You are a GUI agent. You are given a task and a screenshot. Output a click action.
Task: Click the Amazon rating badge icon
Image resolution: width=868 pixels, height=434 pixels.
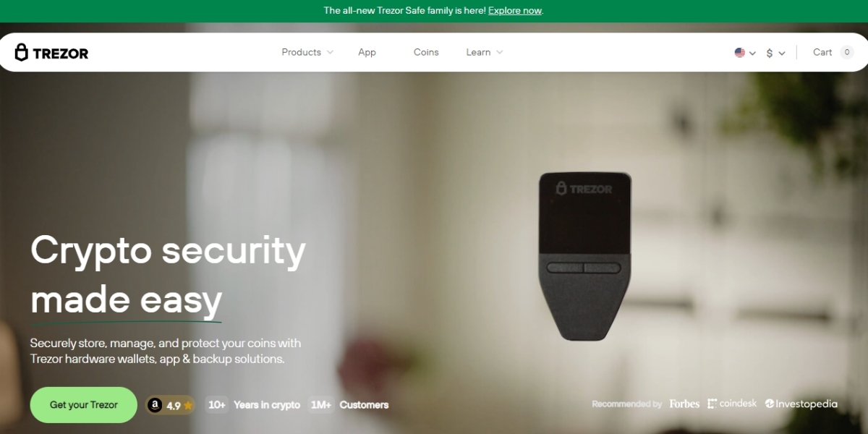[155, 405]
